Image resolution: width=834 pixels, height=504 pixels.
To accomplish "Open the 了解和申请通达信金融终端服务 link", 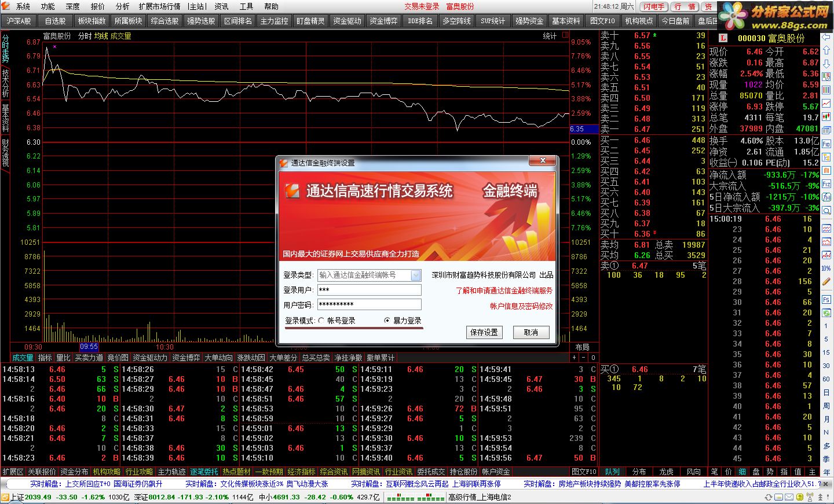I will [504, 290].
